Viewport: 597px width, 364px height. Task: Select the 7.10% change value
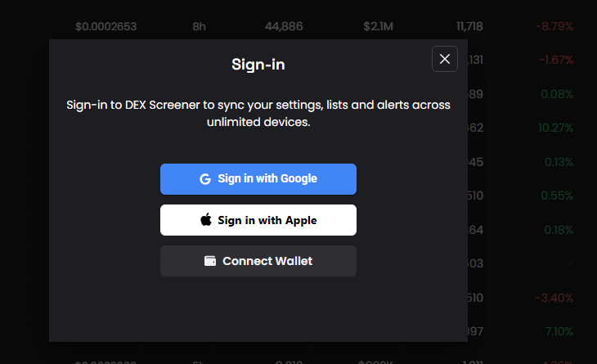pyautogui.click(x=558, y=331)
